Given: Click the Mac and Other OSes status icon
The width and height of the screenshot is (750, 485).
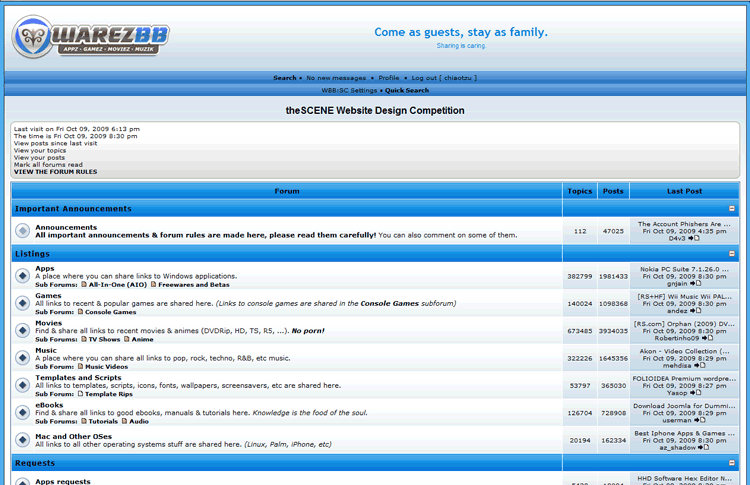Looking at the screenshot, I should pos(22,440).
